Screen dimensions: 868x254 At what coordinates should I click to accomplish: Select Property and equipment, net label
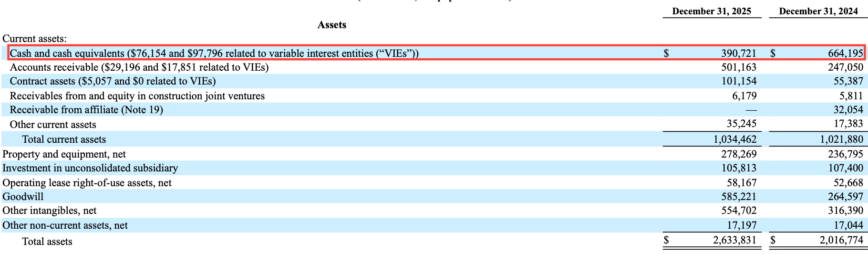pos(64,154)
